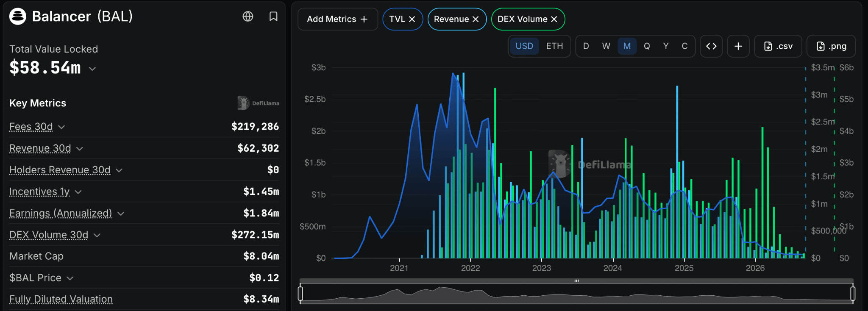Select daily (D) interval

(586, 46)
